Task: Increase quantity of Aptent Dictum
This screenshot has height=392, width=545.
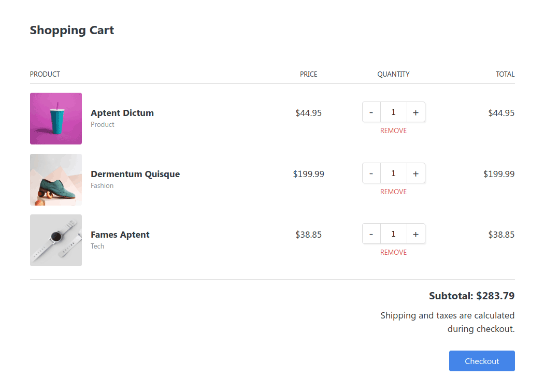Action: coord(415,112)
